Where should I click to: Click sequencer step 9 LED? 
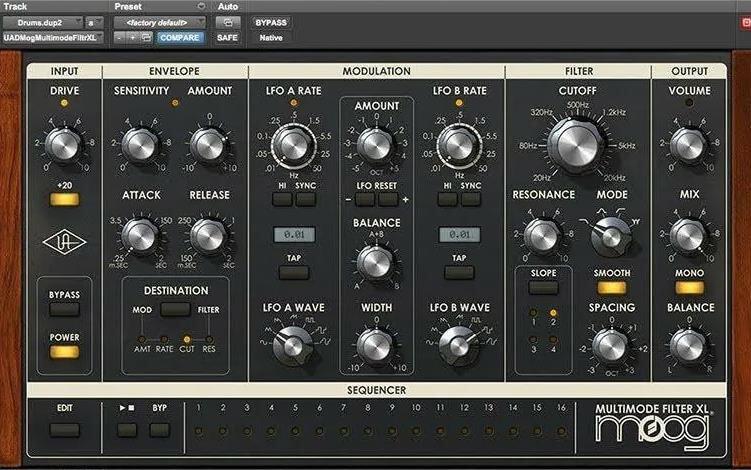pyautogui.click(x=392, y=431)
